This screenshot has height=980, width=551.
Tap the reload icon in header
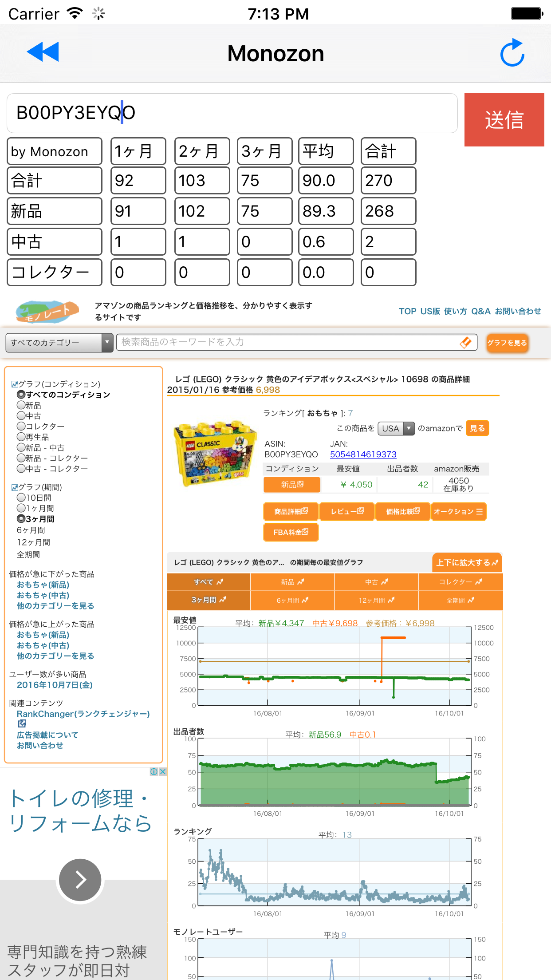[x=512, y=52]
